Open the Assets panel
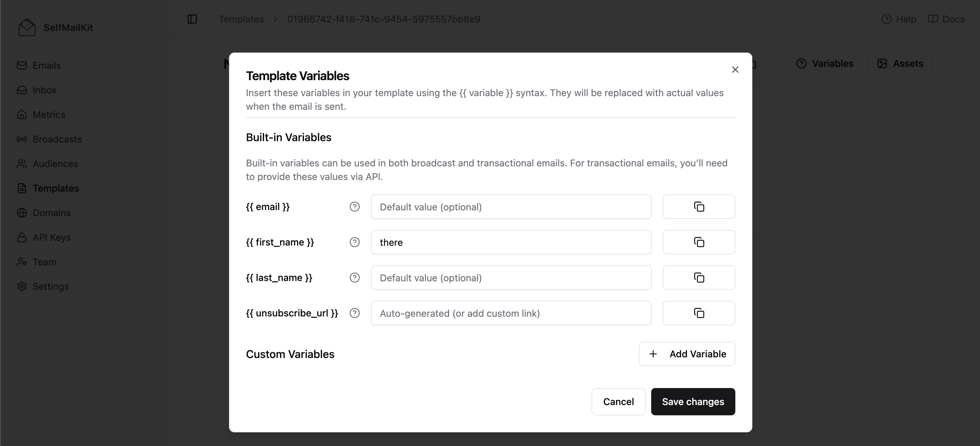Screen dimensions: 980x446 click(x=900, y=63)
